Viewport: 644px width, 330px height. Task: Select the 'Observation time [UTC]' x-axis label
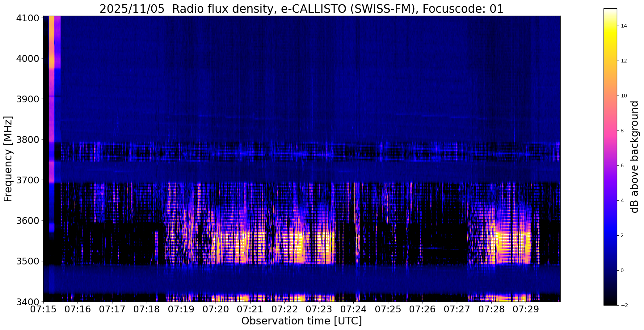pos(301,321)
